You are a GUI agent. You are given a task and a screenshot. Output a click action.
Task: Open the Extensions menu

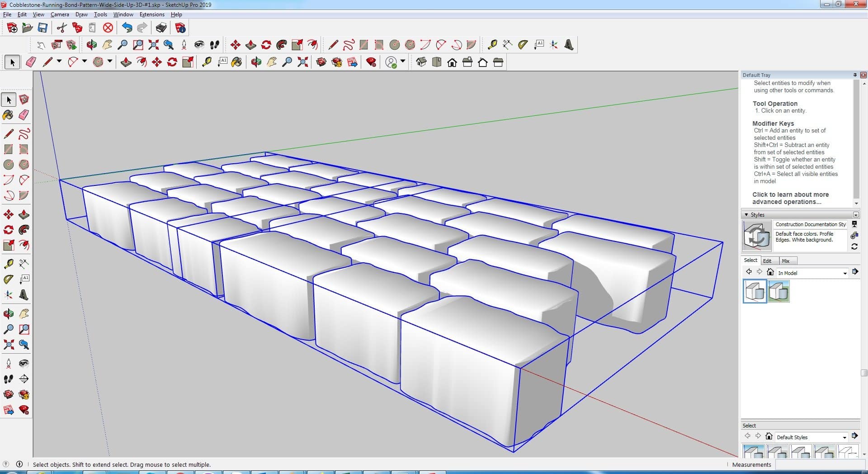[x=152, y=14]
